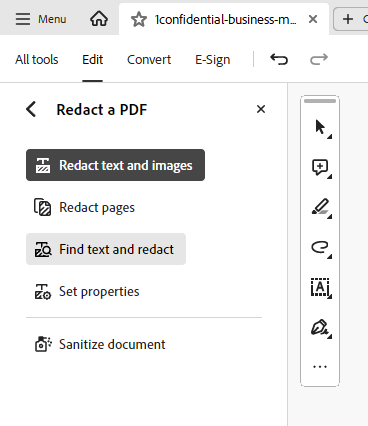Close the confidential-business document tab
Screen dimensions: 368x426
pyautogui.click(x=313, y=19)
